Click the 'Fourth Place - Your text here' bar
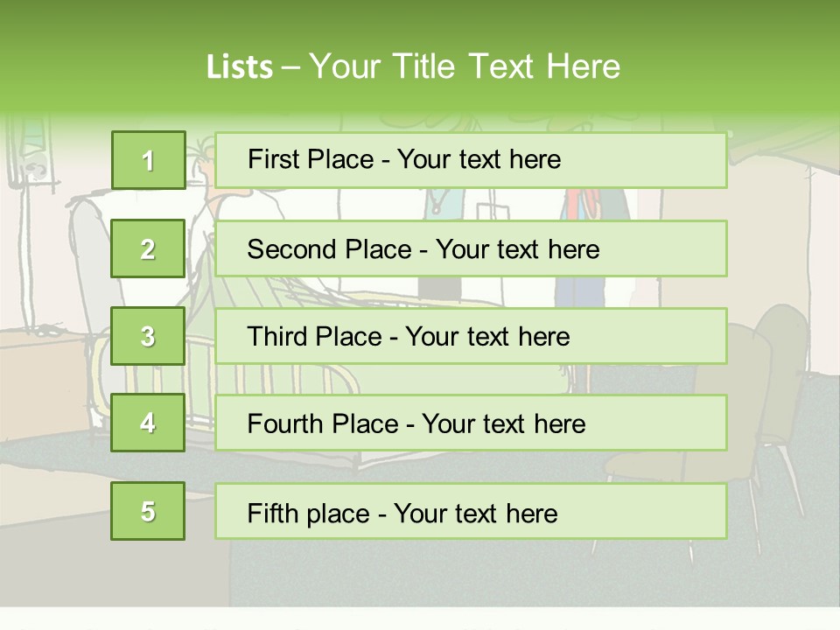Viewport: 840px width, 630px height. (x=471, y=423)
